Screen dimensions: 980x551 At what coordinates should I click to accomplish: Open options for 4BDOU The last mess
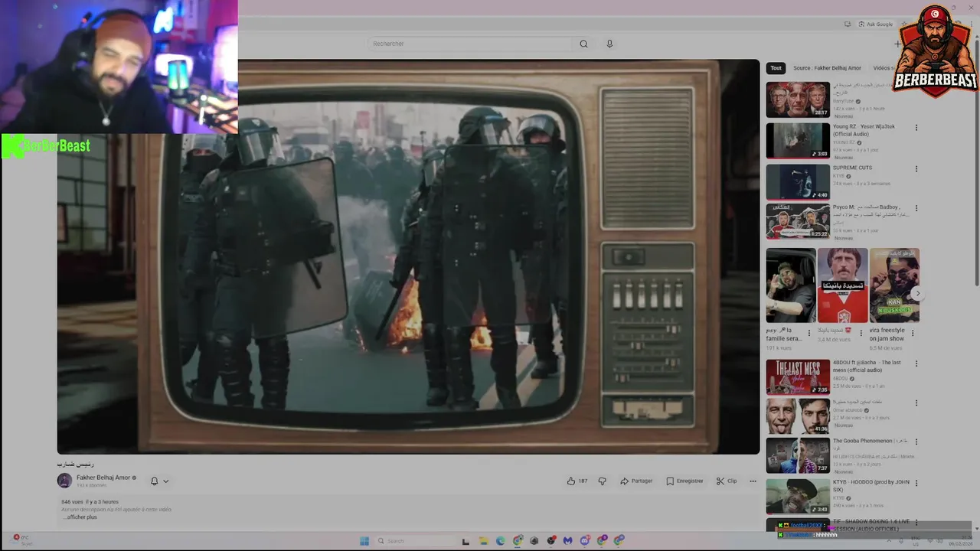pyautogui.click(x=916, y=364)
